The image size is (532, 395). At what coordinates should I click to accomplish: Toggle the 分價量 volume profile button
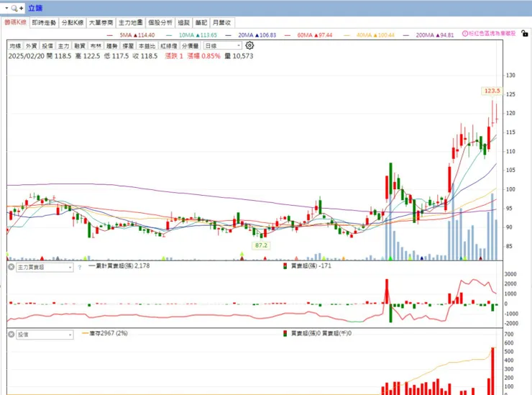(x=190, y=46)
